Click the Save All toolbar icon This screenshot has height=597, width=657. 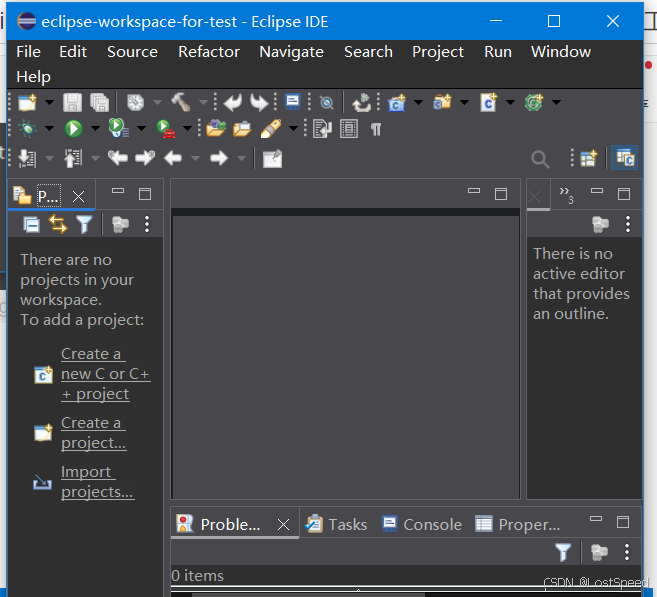click(x=100, y=103)
